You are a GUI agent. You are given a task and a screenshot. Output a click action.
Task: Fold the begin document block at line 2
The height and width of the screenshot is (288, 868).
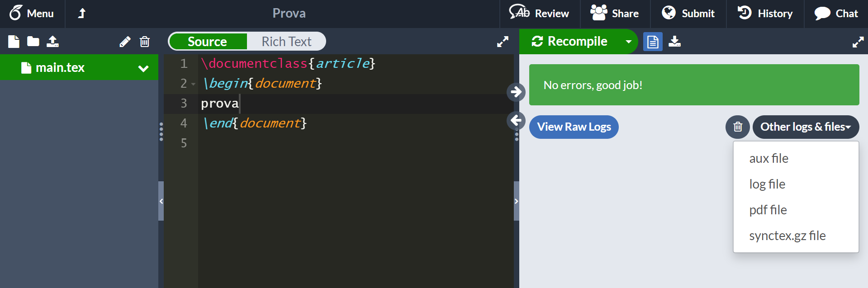[193, 84]
